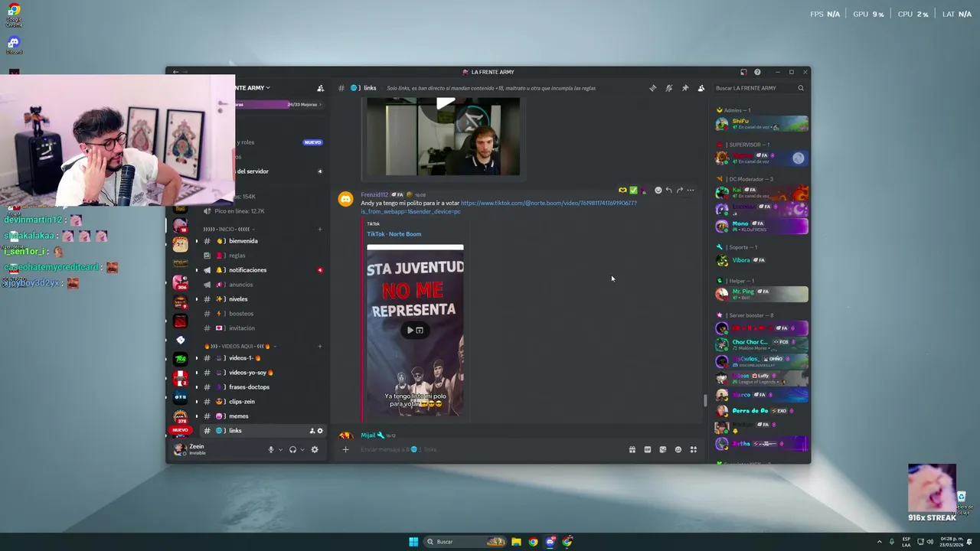Click Frenzid112's username
The width and height of the screenshot is (980, 551).
pos(374,194)
